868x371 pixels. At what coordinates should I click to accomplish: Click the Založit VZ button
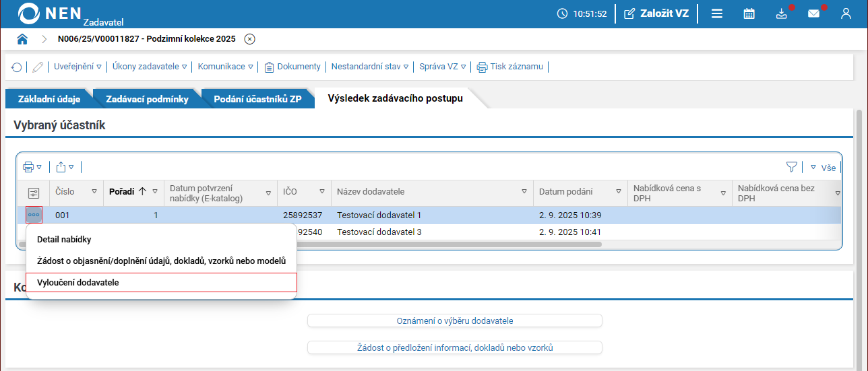[x=656, y=13]
